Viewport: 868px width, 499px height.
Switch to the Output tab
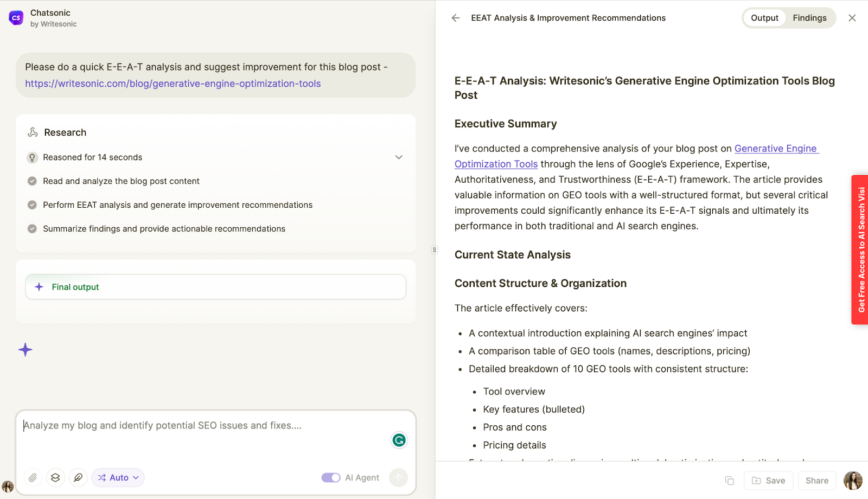[764, 18]
